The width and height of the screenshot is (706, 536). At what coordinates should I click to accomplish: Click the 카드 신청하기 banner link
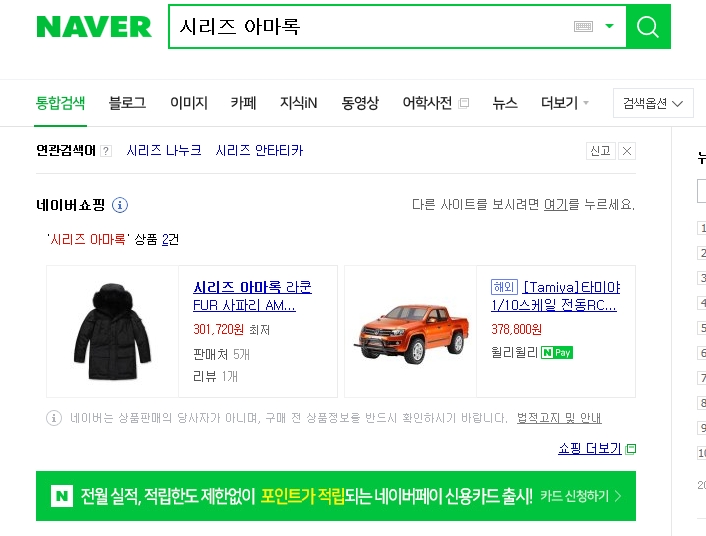[x=580, y=496]
